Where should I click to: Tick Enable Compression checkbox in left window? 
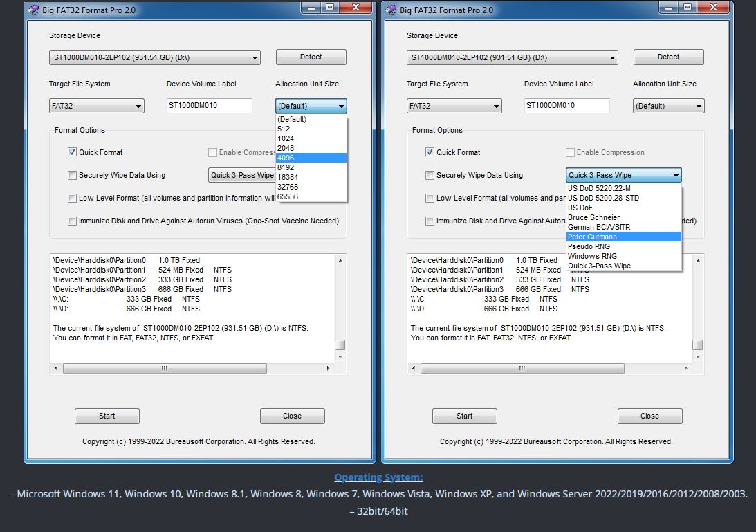click(212, 152)
